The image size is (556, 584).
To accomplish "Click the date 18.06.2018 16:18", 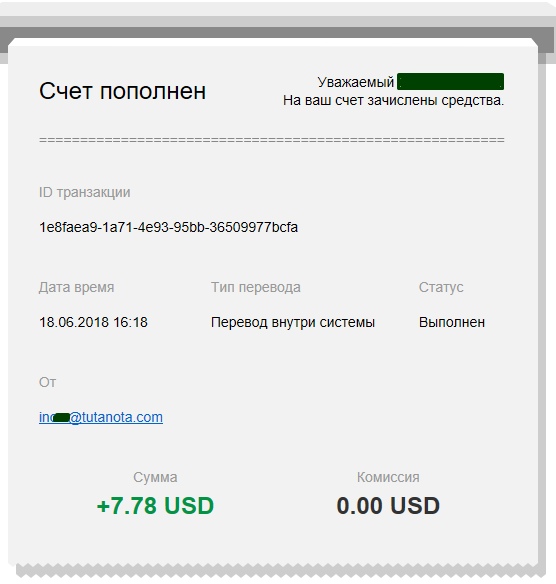I will coord(93,322).
